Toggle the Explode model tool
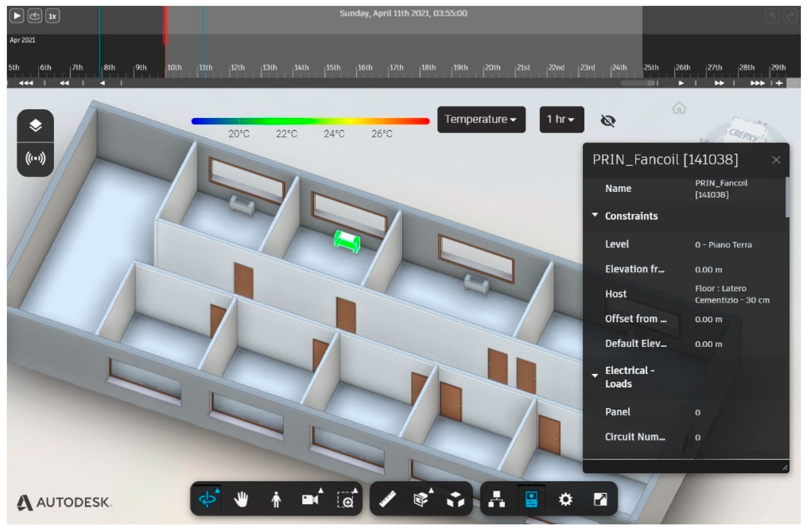807x532 pixels. pyautogui.click(x=455, y=499)
